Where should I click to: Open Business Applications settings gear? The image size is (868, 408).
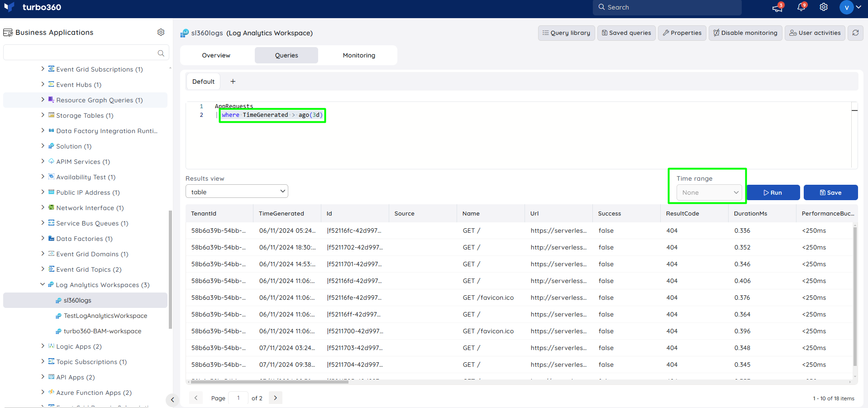pyautogui.click(x=161, y=32)
